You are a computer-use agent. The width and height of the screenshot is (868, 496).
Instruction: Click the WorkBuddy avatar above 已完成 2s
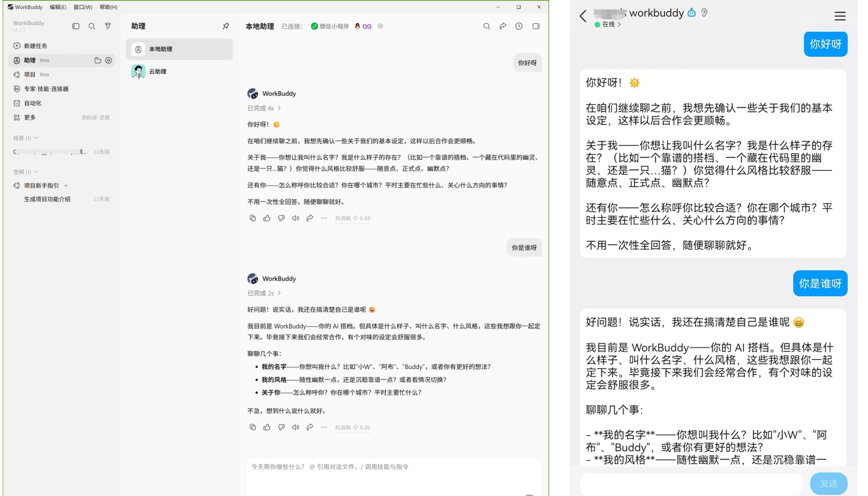point(252,279)
